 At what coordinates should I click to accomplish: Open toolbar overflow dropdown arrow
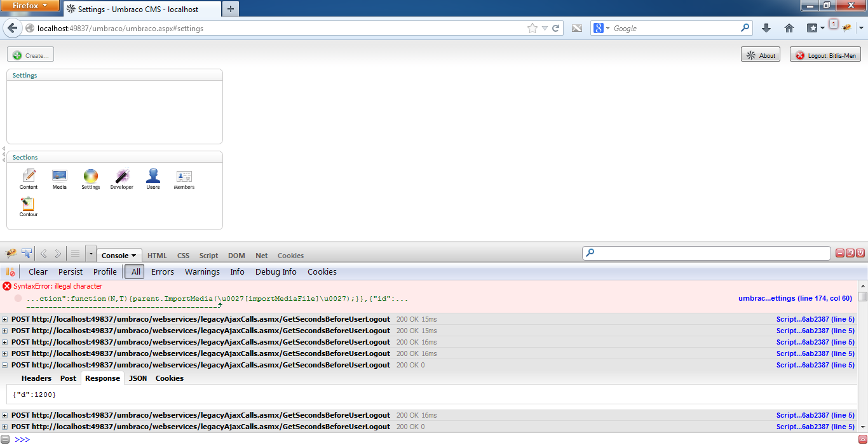(862, 28)
